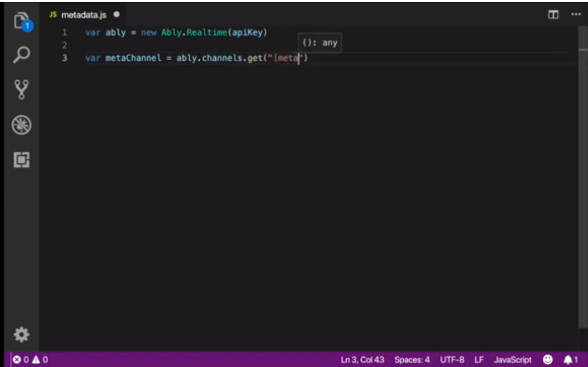The image size is (588, 367).
Task: Change end of line sequence LF
Action: coord(479,360)
